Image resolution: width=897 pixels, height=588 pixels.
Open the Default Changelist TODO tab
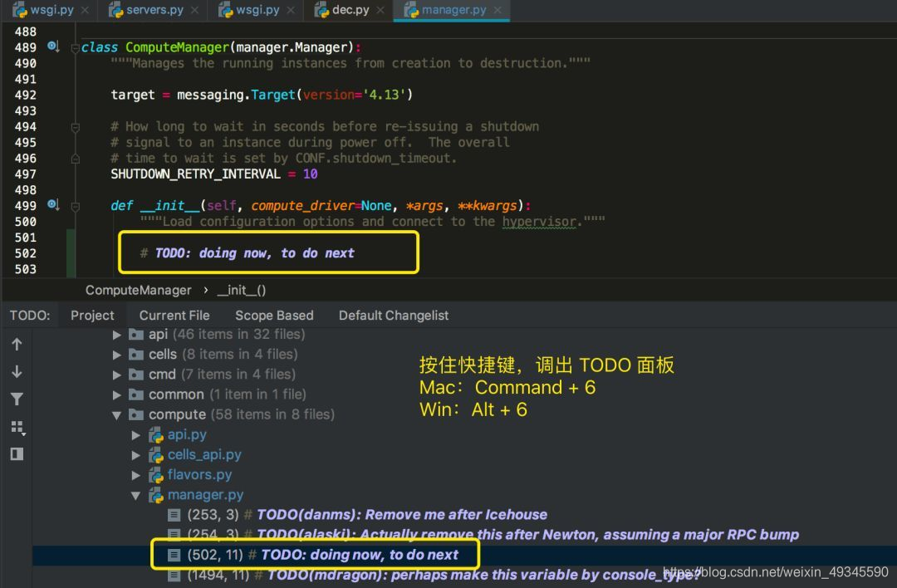pos(394,315)
